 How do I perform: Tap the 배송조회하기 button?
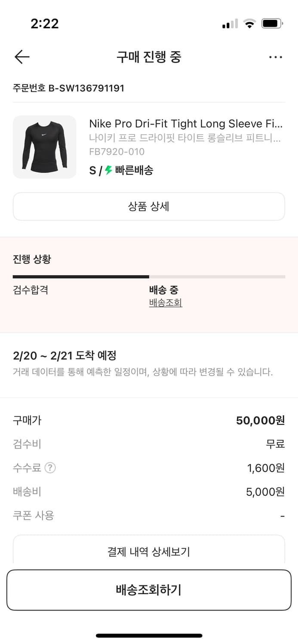pos(149,590)
